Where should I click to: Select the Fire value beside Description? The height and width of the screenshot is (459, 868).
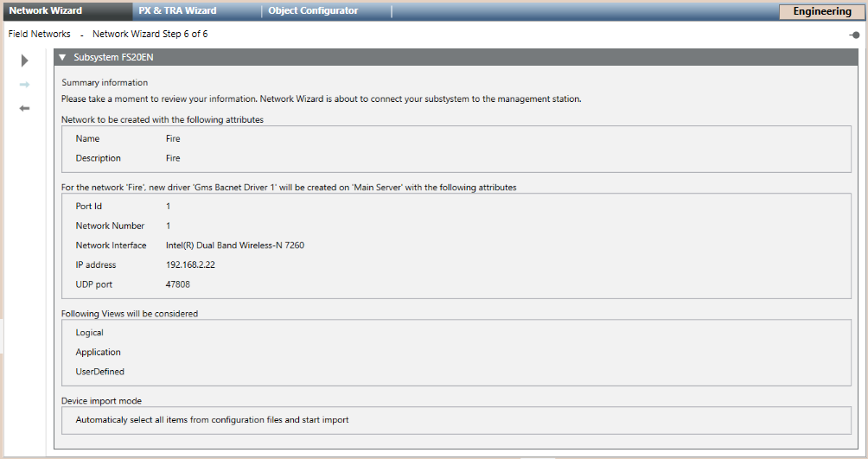coord(173,158)
